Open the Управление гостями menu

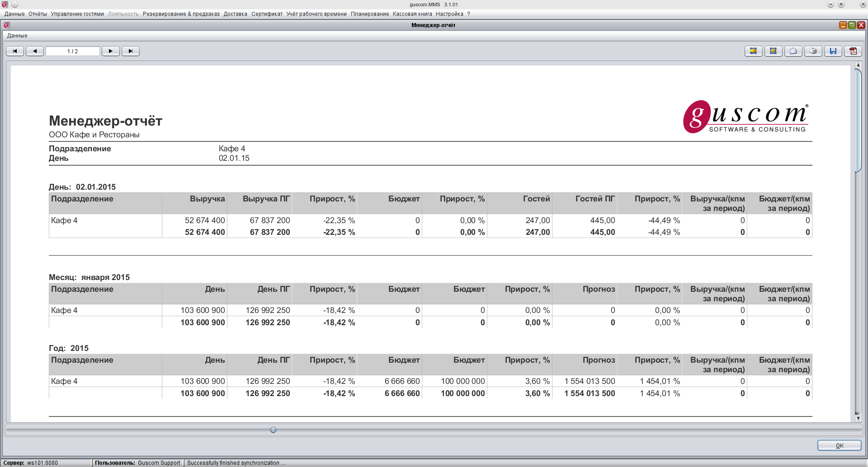pyautogui.click(x=77, y=14)
